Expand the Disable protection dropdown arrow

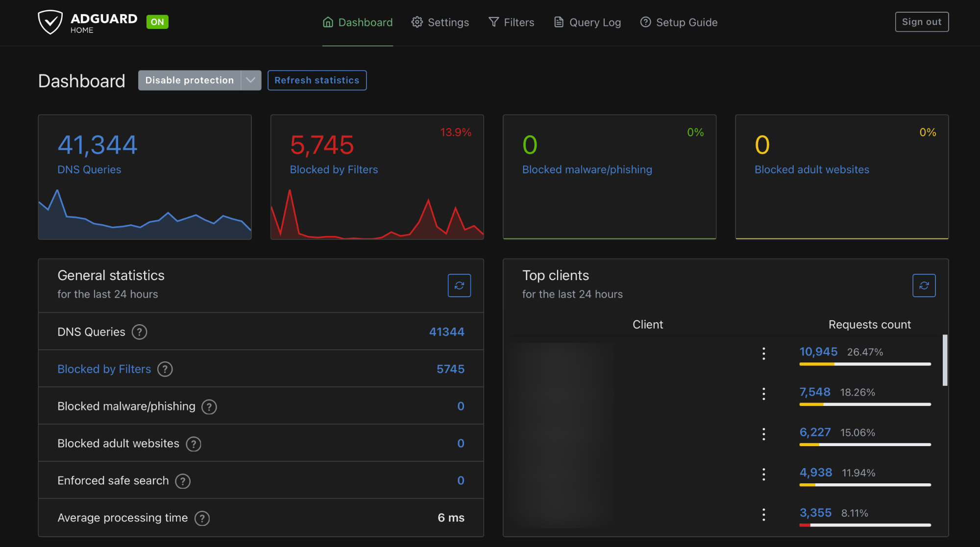(251, 80)
